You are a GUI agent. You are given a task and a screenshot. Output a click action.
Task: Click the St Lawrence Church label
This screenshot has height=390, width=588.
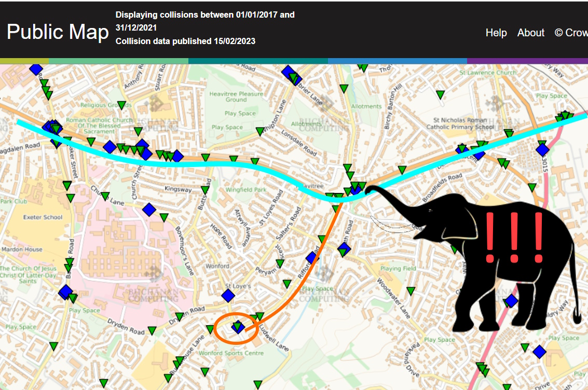[488, 73]
